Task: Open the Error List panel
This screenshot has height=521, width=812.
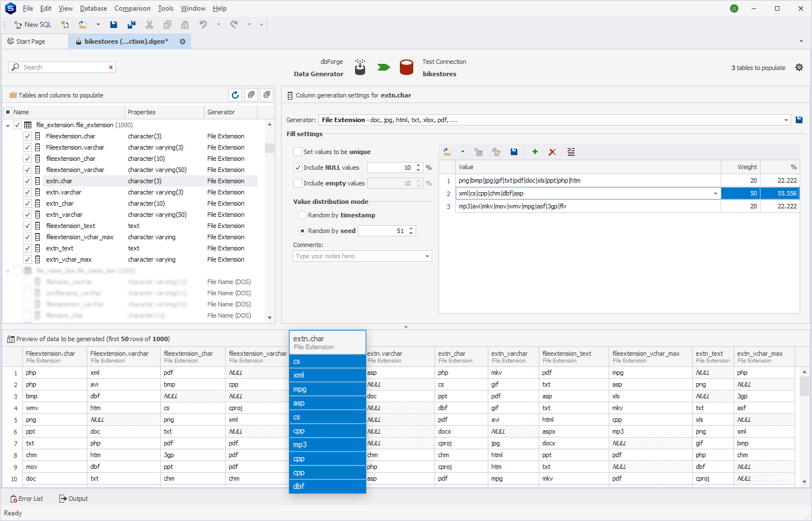Action: (27, 499)
